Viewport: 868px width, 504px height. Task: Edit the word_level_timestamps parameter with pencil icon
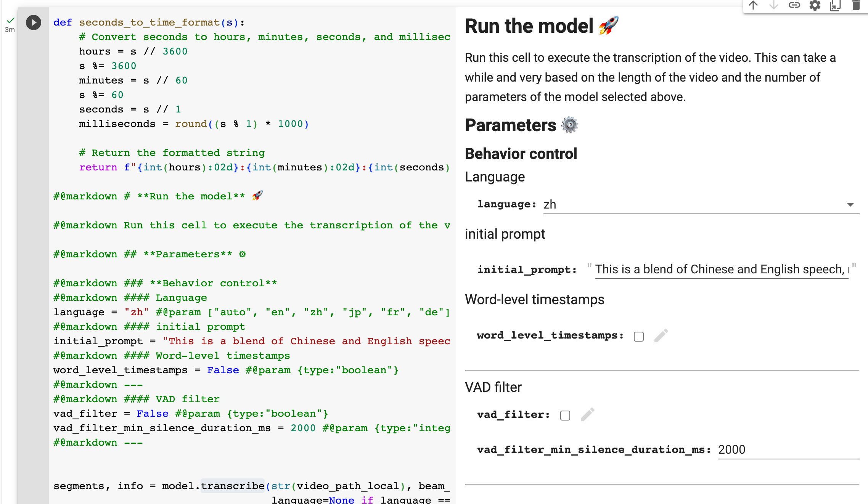click(661, 335)
